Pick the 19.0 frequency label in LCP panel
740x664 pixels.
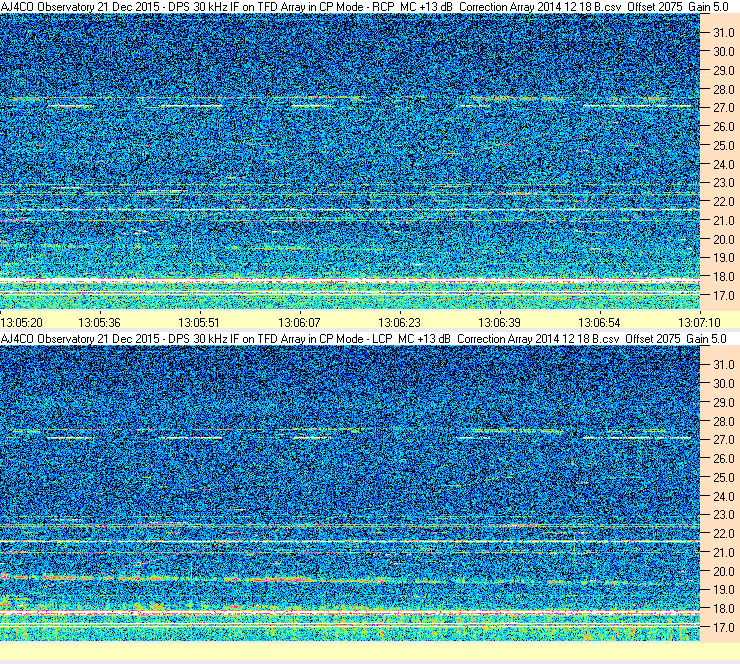point(723,590)
